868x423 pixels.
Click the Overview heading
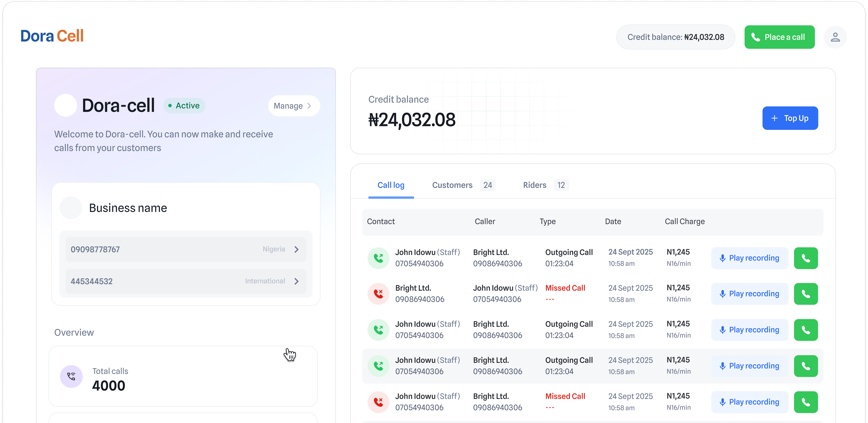pyautogui.click(x=74, y=332)
